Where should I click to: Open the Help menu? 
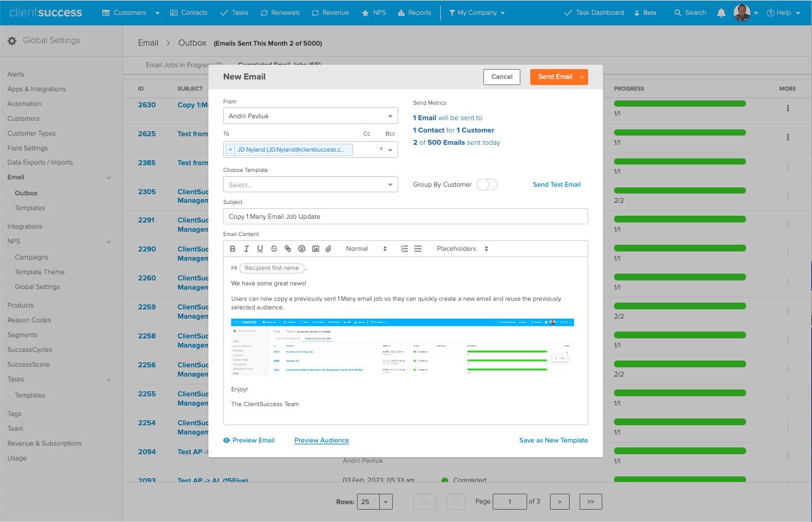pyautogui.click(x=784, y=12)
